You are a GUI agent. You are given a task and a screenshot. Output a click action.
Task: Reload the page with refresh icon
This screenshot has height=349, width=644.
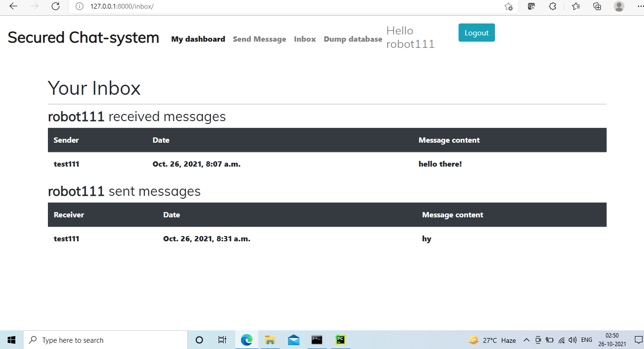click(56, 6)
